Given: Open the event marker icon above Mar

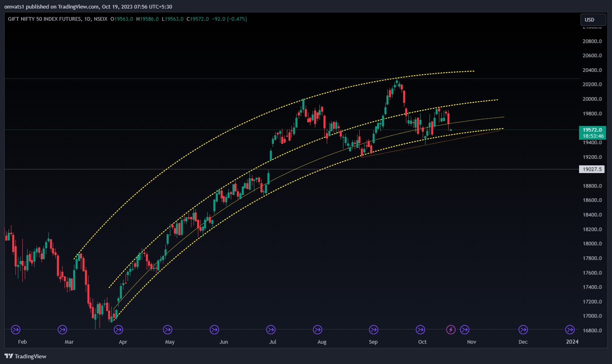Looking at the screenshot, I should pyautogui.click(x=62, y=329).
